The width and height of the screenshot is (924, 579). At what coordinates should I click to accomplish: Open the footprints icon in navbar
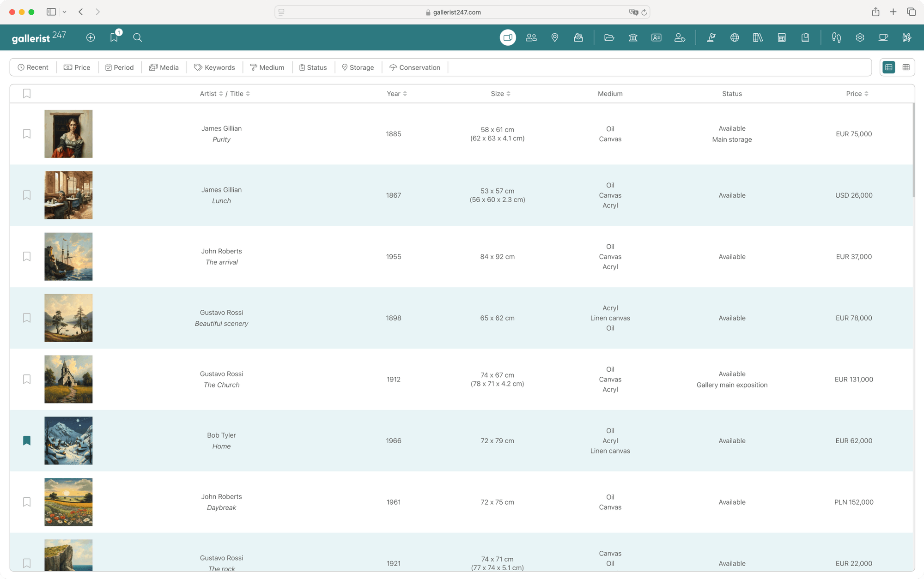[836, 37]
